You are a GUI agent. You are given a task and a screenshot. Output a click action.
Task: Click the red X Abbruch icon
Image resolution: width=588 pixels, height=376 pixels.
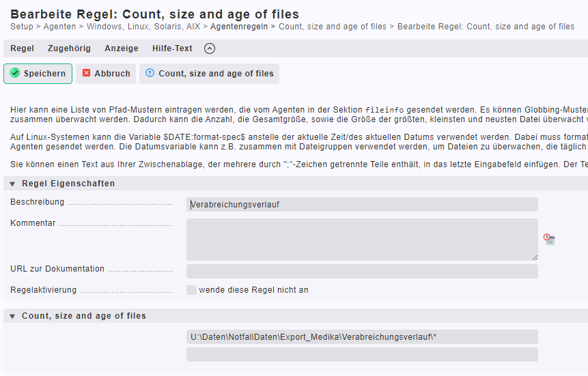tap(86, 73)
